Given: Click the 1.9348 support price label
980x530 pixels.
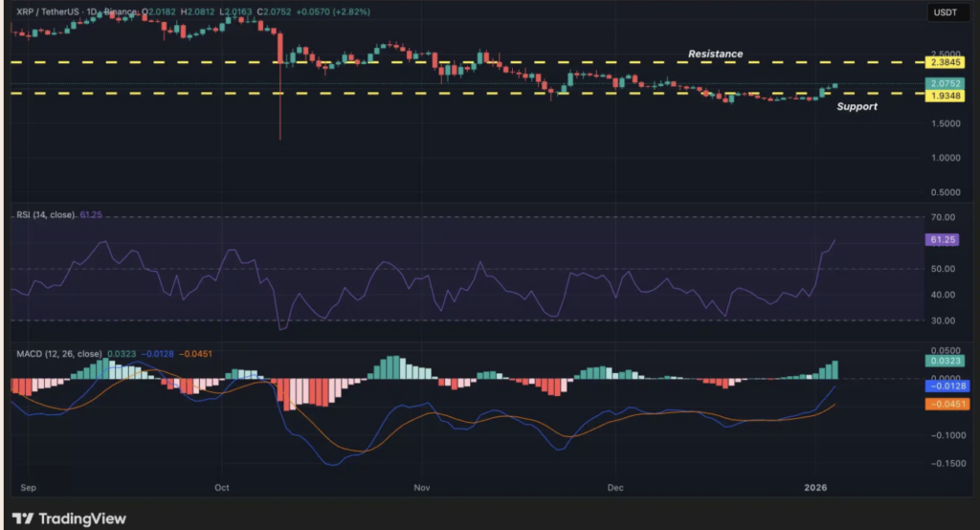Looking at the screenshot, I should [945, 96].
